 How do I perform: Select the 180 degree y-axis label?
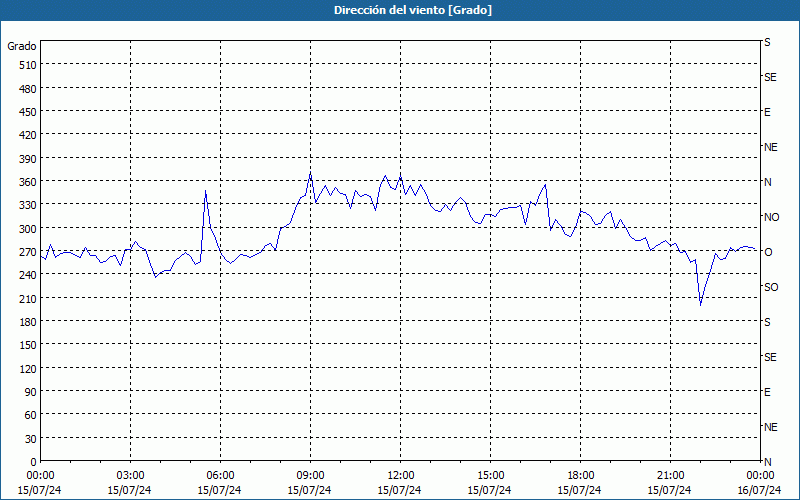[26, 322]
